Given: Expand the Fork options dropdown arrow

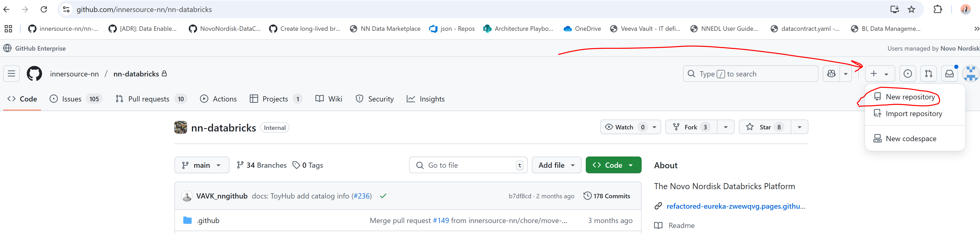Looking at the screenshot, I should 726,127.
